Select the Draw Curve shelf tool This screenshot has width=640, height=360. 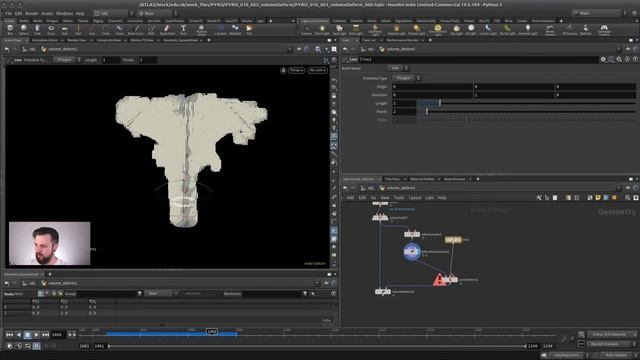pyautogui.click(x=136, y=29)
